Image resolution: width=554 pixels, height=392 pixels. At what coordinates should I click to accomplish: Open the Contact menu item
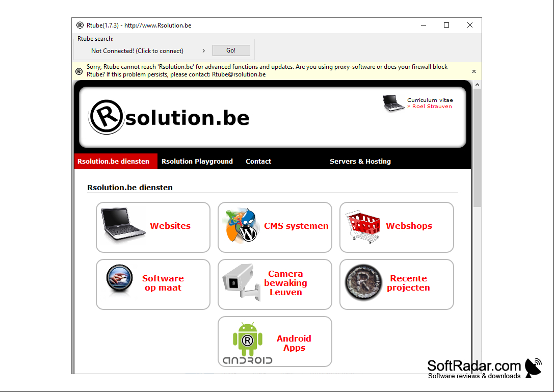[x=258, y=161]
